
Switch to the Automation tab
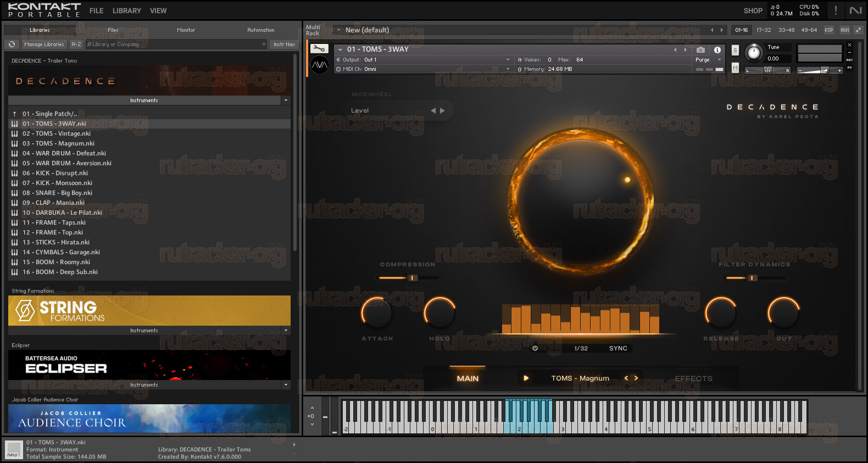pyautogui.click(x=261, y=30)
